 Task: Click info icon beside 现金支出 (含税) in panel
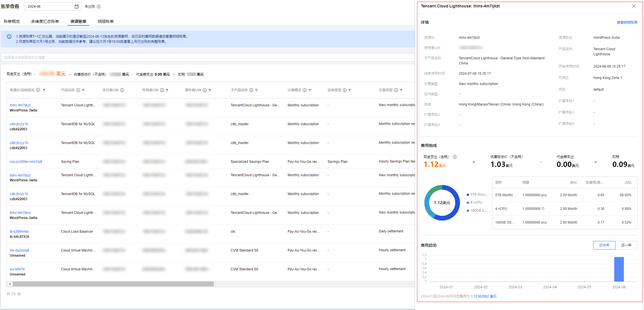point(455,157)
